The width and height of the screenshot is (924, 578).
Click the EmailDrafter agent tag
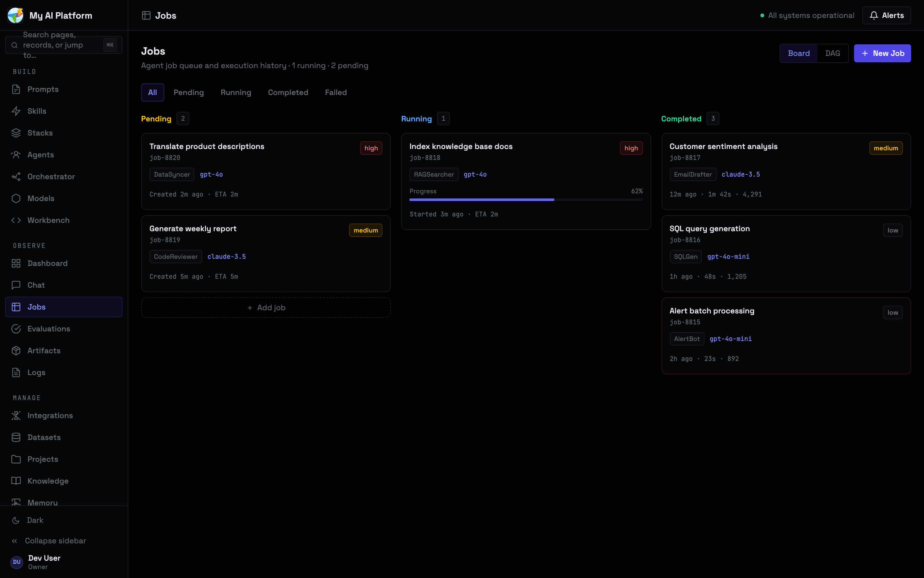click(x=693, y=174)
